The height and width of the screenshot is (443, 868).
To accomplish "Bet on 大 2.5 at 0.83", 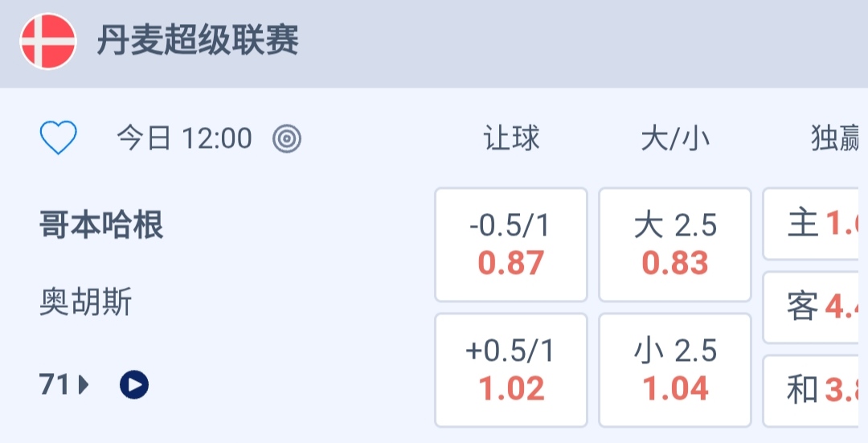I will point(675,244).
